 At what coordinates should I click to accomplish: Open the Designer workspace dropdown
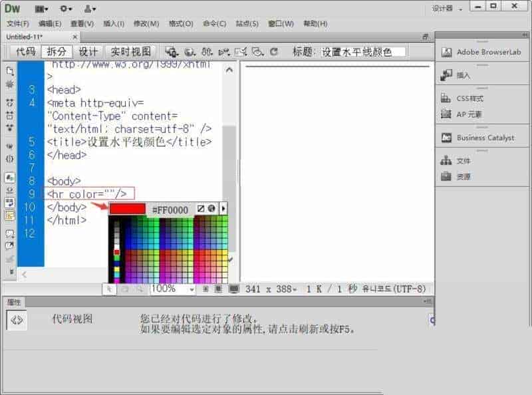447,9
